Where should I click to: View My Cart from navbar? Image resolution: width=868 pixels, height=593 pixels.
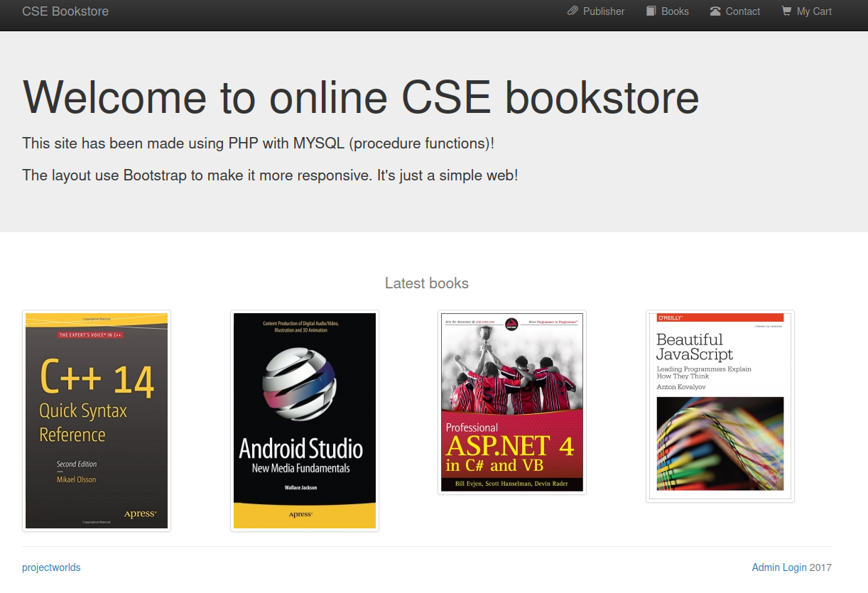(813, 11)
